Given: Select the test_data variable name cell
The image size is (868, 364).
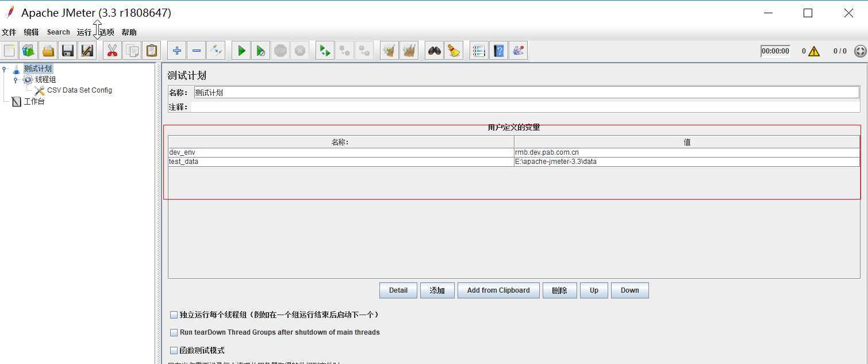Looking at the screenshot, I should pyautogui.click(x=341, y=162).
